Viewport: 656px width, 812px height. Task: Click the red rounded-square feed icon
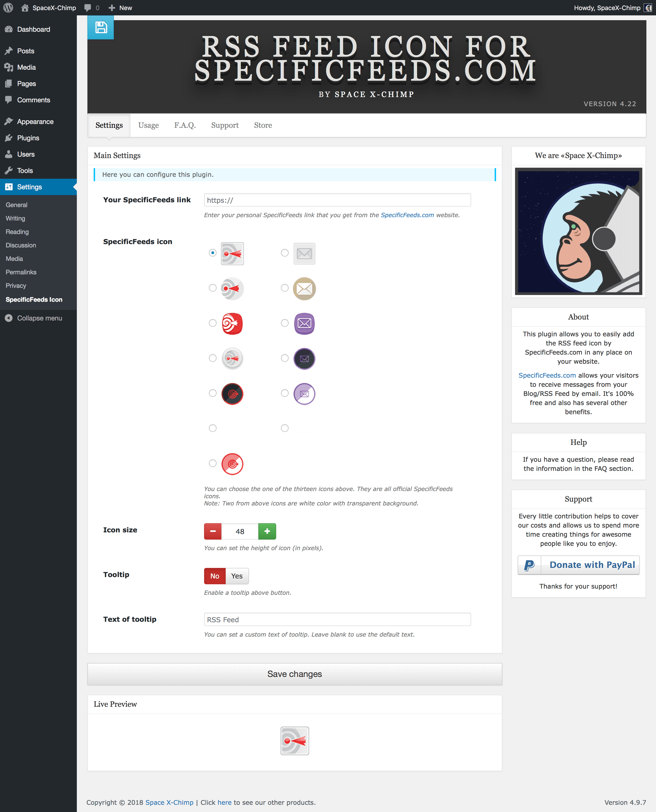coord(232,324)
